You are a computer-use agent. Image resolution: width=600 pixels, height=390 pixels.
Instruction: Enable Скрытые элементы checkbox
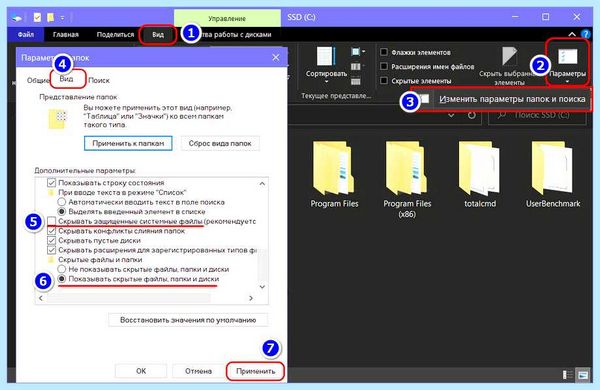(383, 80)
